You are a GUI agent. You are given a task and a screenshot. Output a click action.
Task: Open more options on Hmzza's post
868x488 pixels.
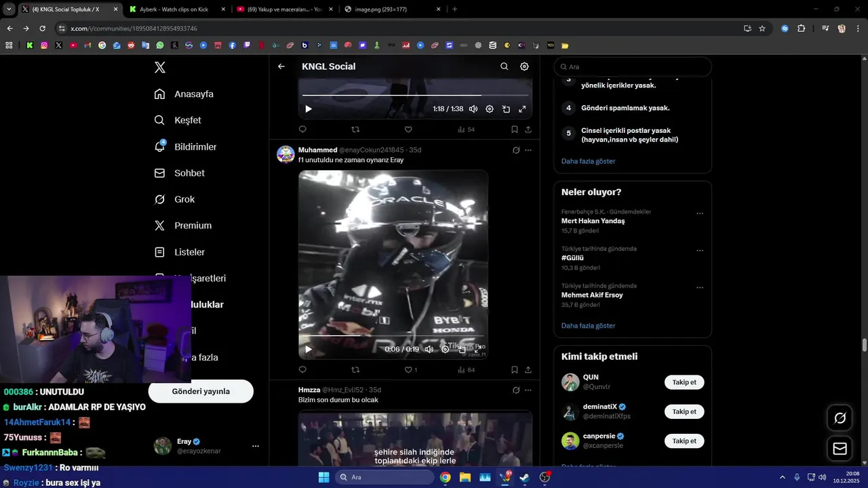pos(528,390)
